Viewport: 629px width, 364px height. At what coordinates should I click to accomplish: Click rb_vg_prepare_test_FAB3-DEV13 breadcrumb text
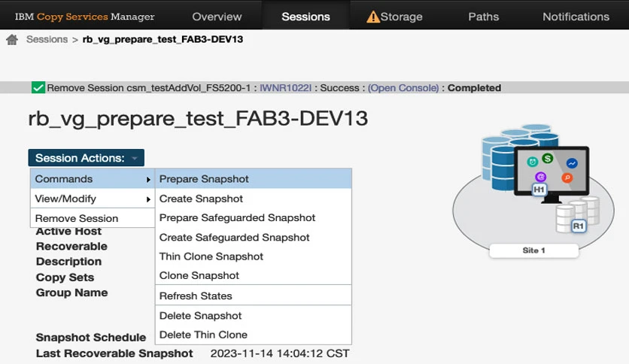[x=163, y=39]
